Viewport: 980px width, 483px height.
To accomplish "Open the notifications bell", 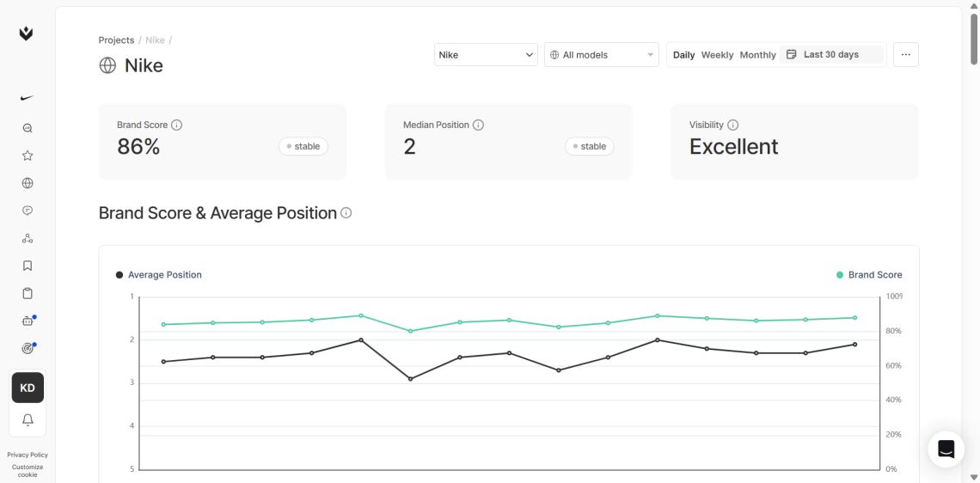I will point(28,420).
